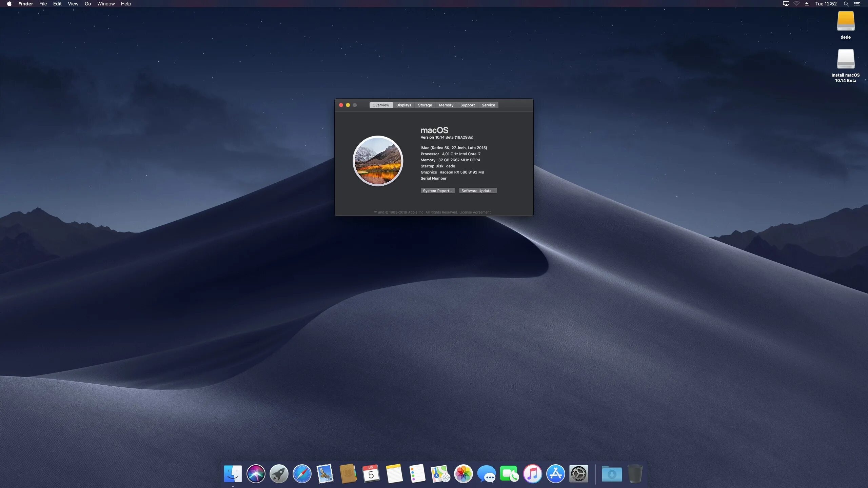Open the License Agreement link
The height and width of the screenshot is (488, 868).
coord(475,212)
